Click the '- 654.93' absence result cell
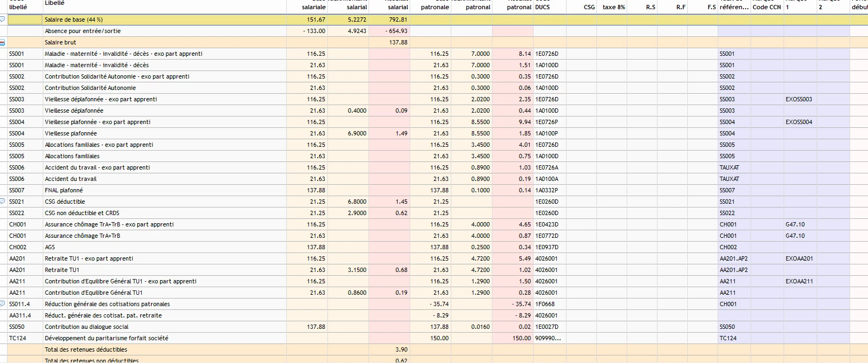This screenshot has height=363, width=868. pos(390,31)
